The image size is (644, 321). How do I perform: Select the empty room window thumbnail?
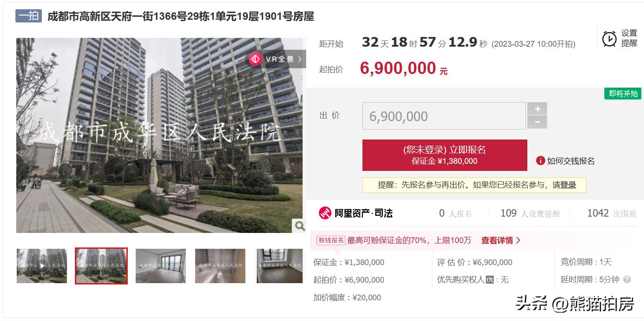click(161, 266)
